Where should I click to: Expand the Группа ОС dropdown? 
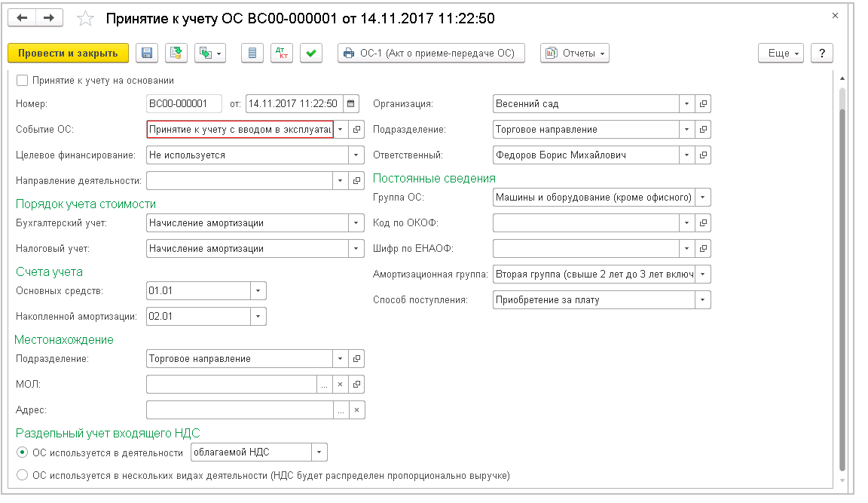point(703,198)
